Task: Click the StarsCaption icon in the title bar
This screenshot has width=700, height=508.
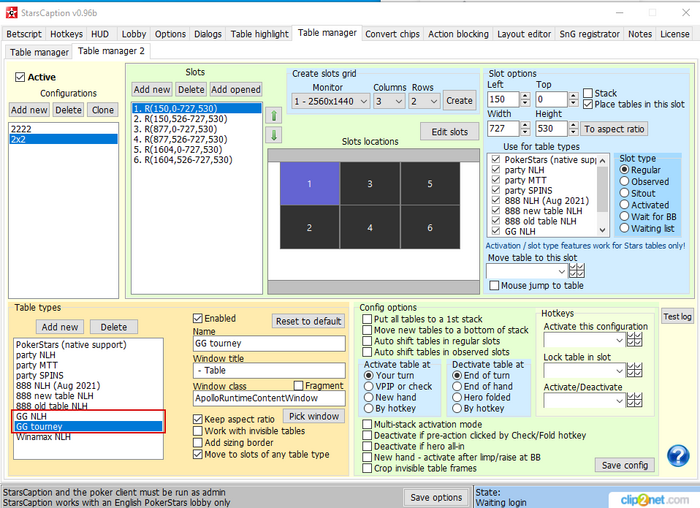Action: tap(11, 10)
